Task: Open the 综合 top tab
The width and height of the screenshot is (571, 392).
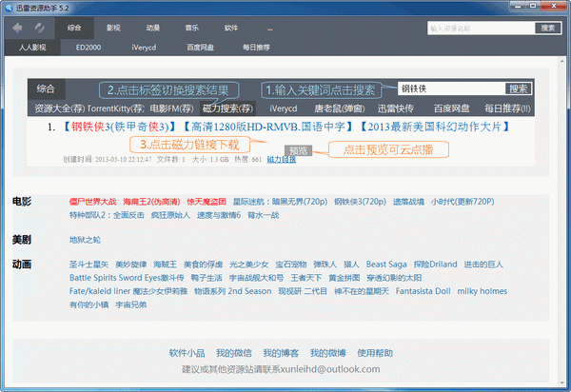Action: pos(74,28)
